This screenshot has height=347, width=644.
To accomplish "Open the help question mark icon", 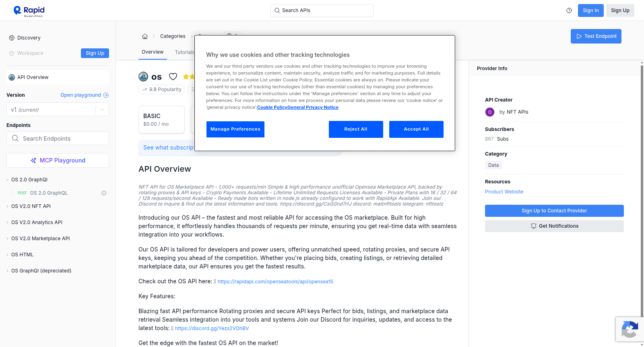I will tap(569, 10).
